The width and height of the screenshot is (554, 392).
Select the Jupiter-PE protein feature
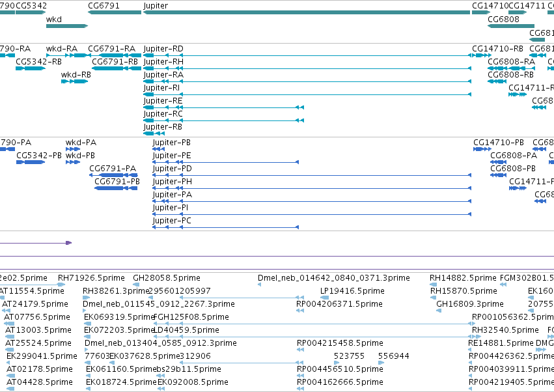pos(225,162)
